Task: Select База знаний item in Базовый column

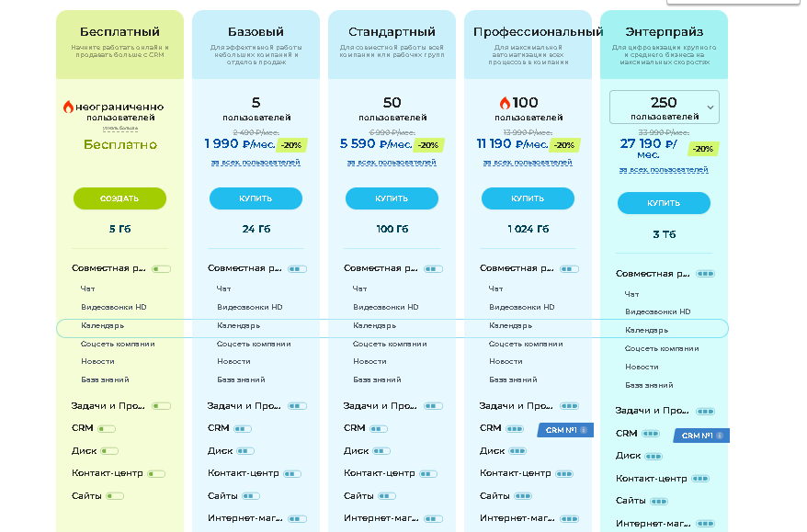Action: tap(241, 379)
